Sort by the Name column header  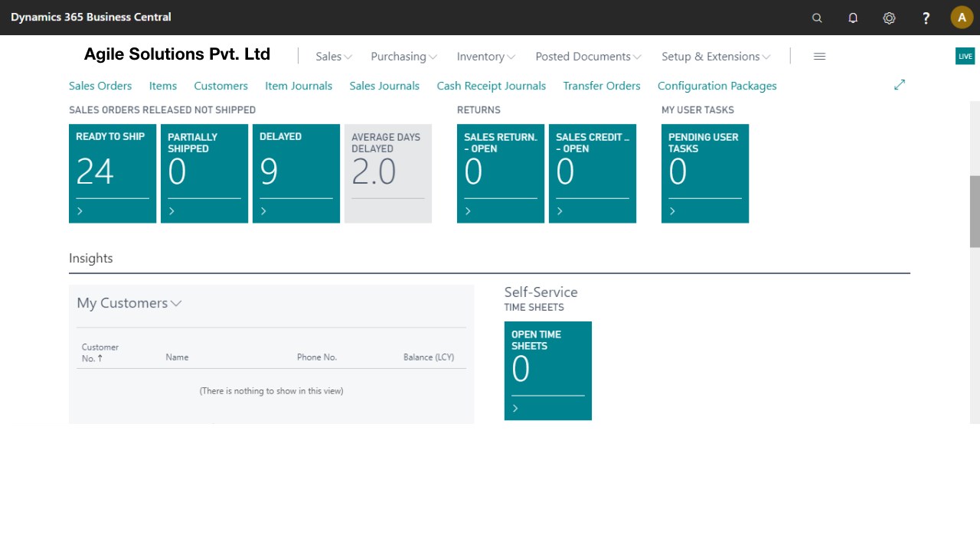177,357
